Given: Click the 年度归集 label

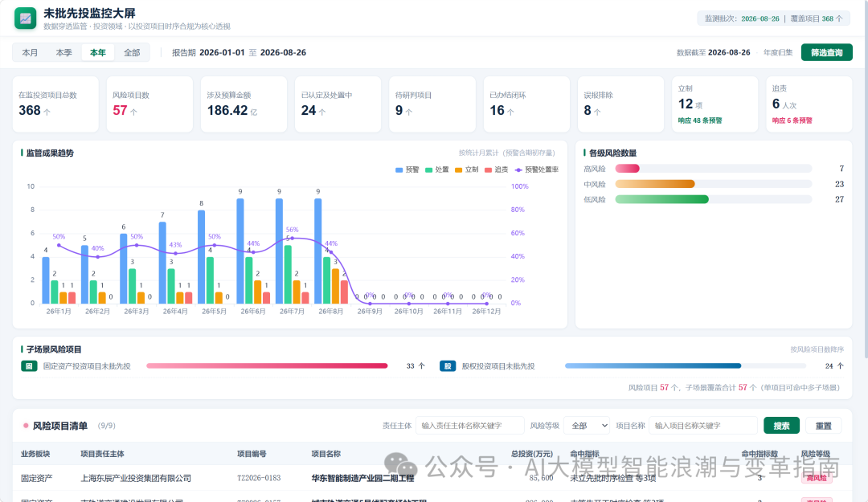Looking at the screenshot, I should click(x=778, y=52).
